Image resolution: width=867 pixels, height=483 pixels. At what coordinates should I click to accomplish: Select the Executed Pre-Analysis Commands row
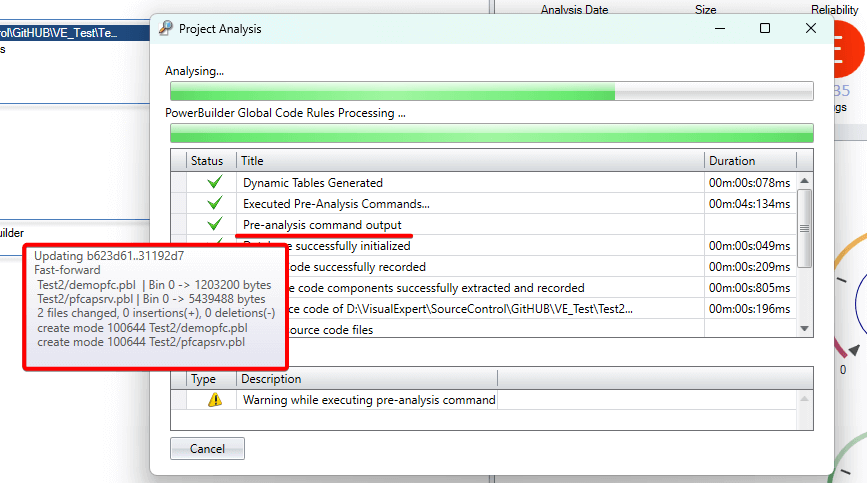click(484, 203)
